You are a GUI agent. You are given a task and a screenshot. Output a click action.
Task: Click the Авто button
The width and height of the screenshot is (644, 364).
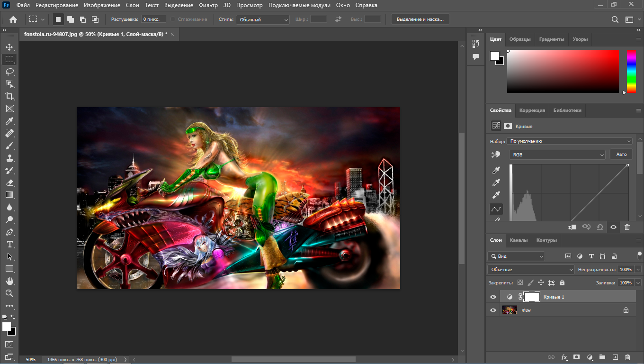coord(621,155)
